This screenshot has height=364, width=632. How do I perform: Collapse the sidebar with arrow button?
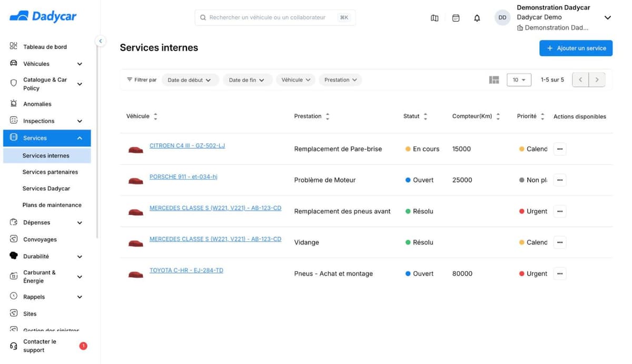coord(100,41)
